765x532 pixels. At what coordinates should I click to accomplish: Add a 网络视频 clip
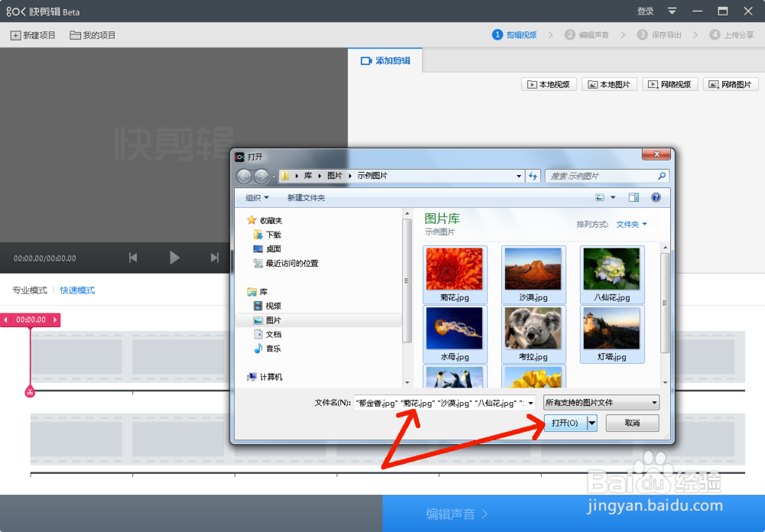pyautogui.click(x=670, y=84)
